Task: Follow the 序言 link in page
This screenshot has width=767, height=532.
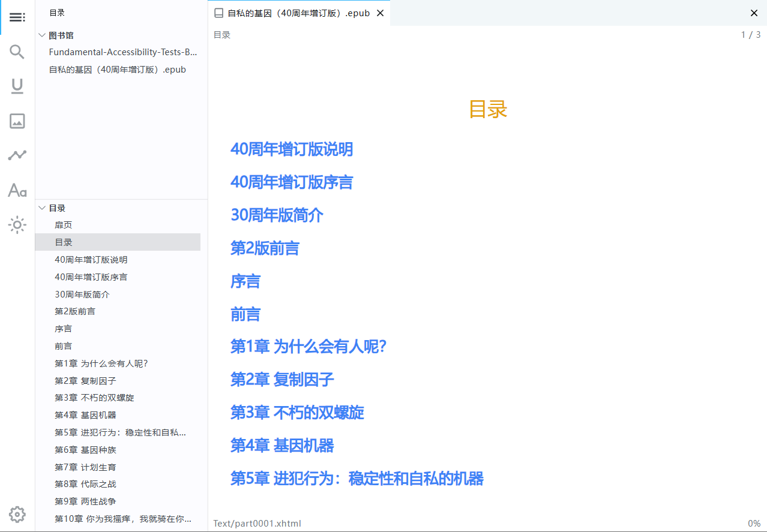Action: (x=245, y=281)
